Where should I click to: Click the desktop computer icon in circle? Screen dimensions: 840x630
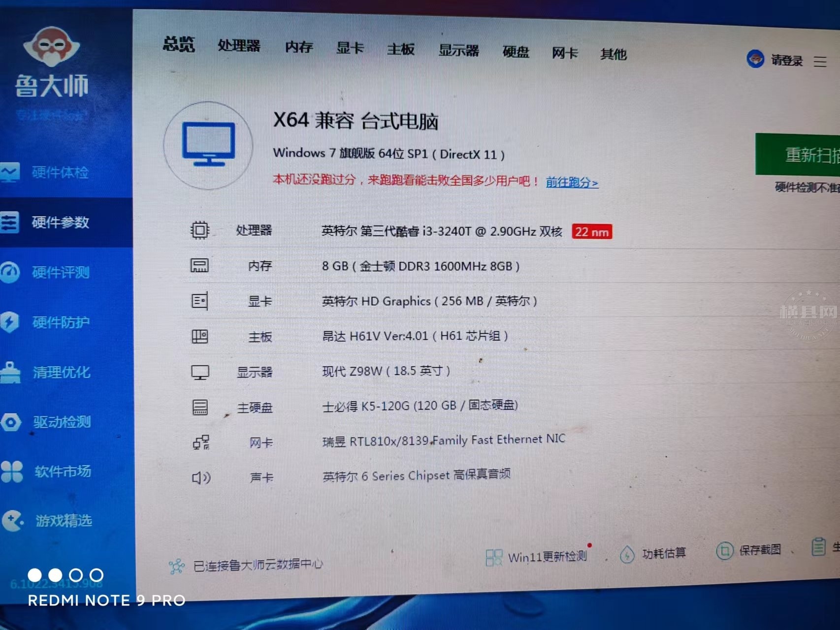click(208, 146)
